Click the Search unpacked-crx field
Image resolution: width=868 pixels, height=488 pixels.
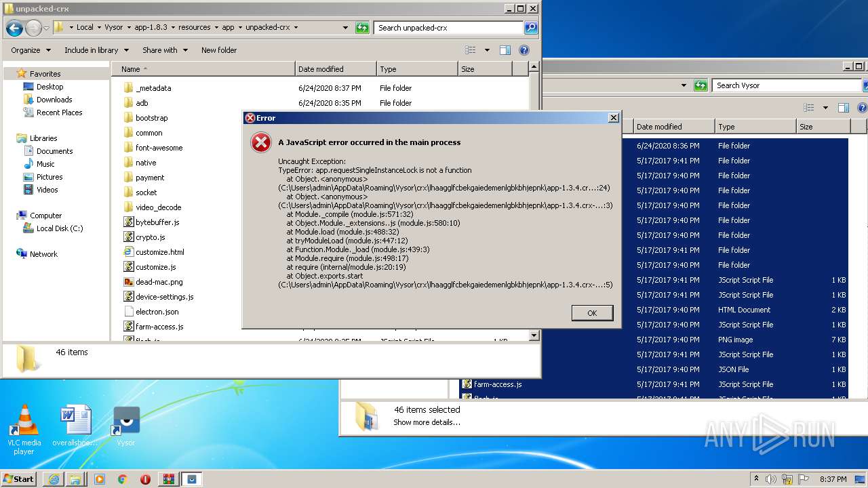[449, 28]
